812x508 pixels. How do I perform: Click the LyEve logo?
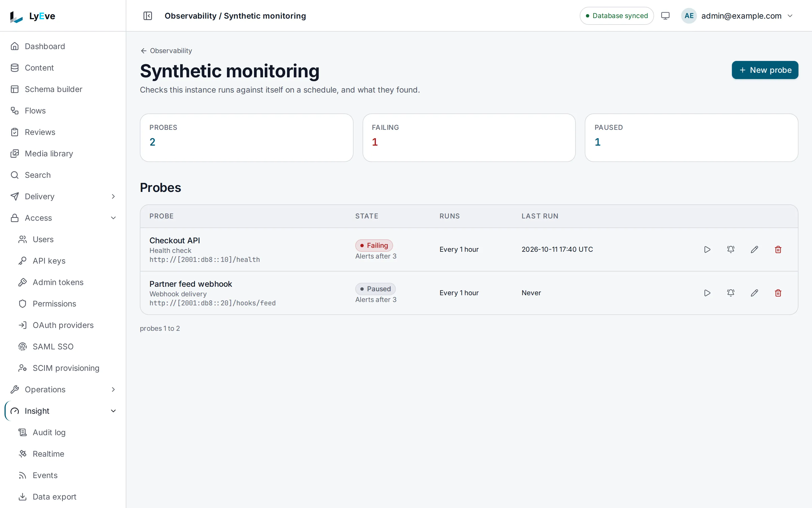(x=32, y=16)
